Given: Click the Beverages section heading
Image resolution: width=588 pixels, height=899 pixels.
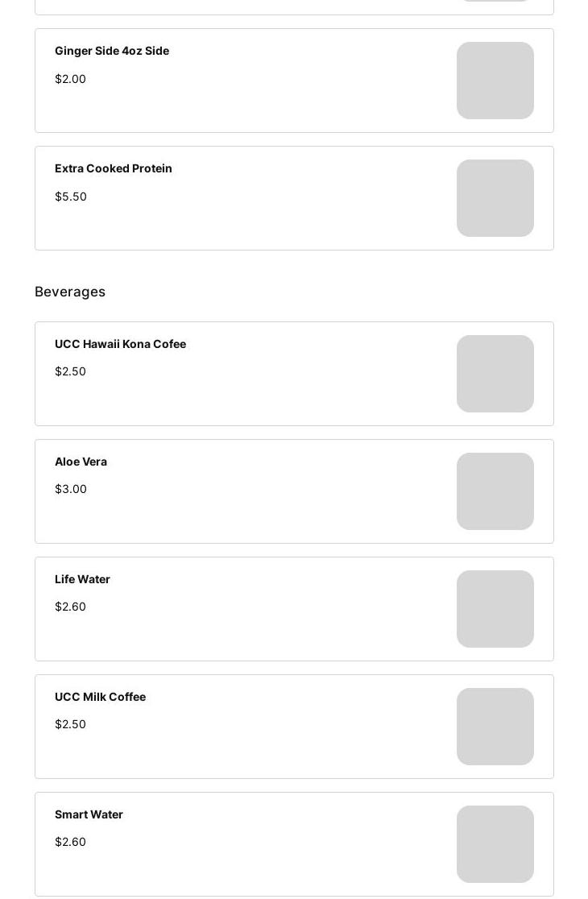Looking at the screenshot, I should (x=70, y=292).
